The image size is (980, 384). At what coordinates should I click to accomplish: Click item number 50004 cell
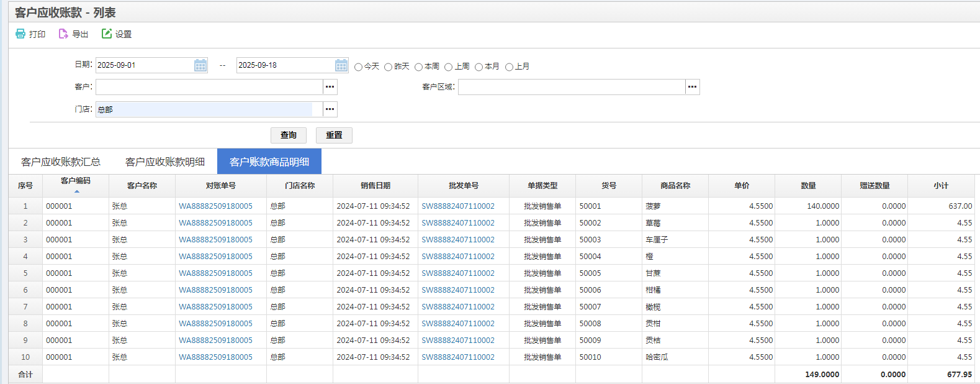[x=609, y=257]
